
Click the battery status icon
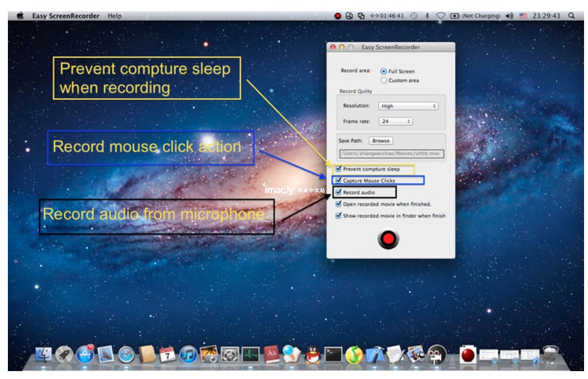click(455, 16)
